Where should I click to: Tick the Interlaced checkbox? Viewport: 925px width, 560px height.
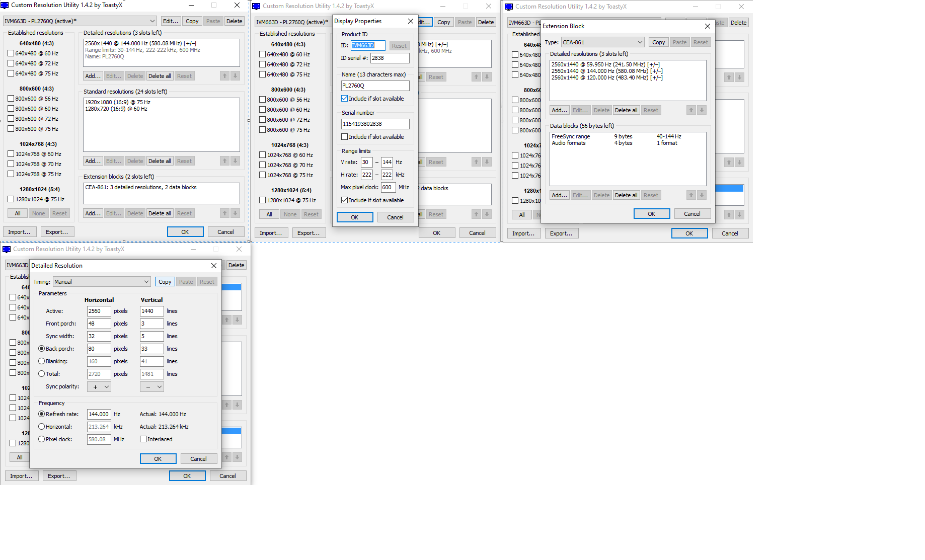click(143, 439)
